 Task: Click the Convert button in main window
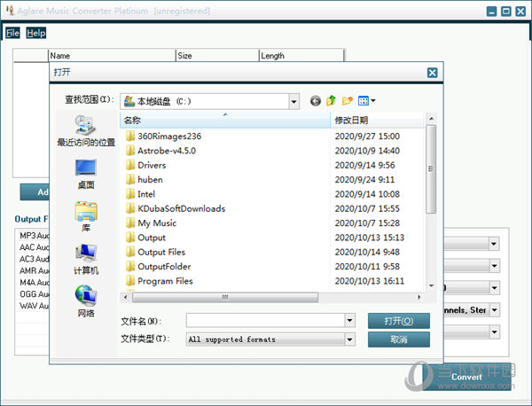pyautogui.click(x=467, y=377)
